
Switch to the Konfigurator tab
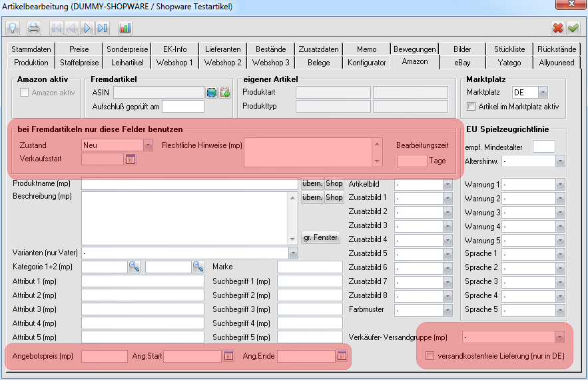[366, 63]
